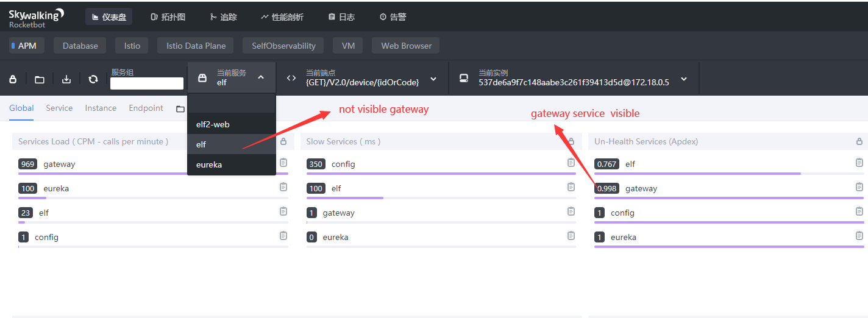Expand the 当前实例 instance dropdown
Screen dimensions: 868x318
click(x=684, y=79)
